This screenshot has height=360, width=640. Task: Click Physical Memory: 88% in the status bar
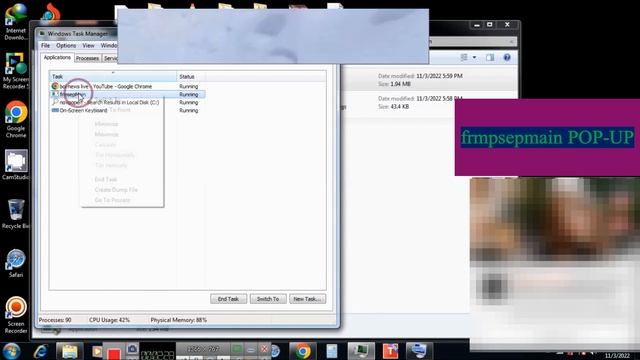[x=178, y=320]
